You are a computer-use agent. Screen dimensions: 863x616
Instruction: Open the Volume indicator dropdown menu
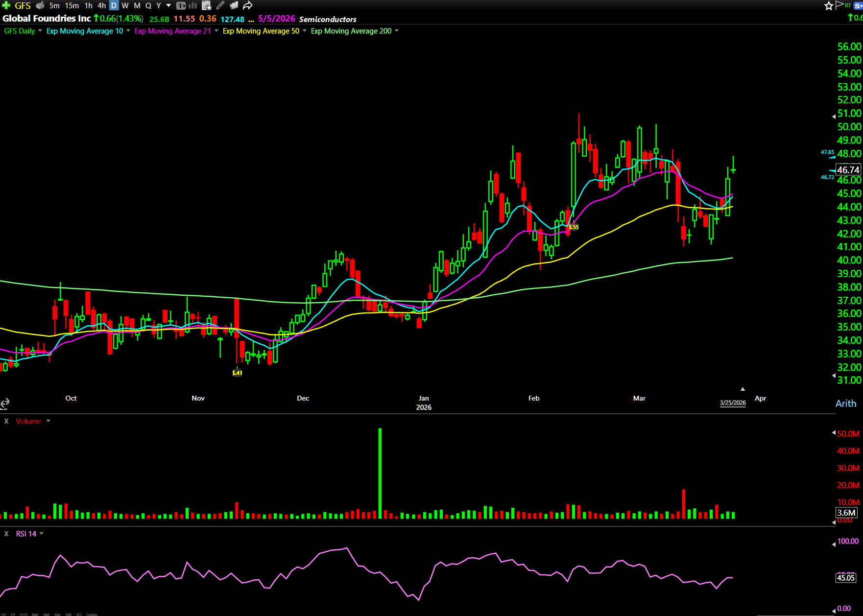pyautogui.click(x=48, y=421)
